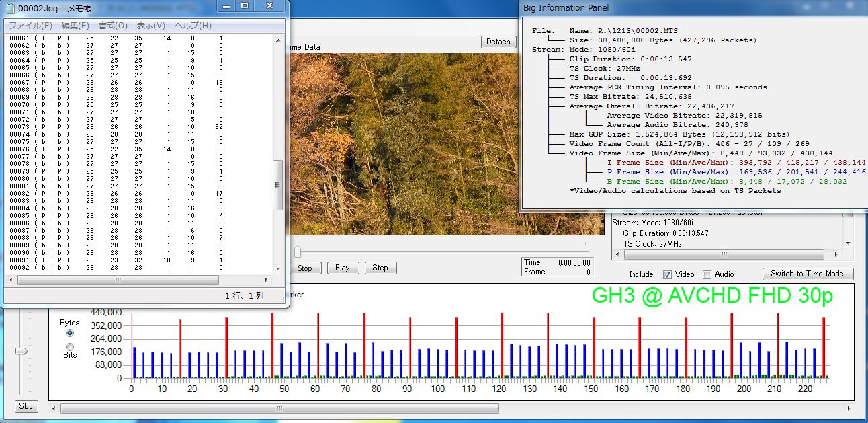Minimize the 00002.log Notepad window
The width and height of the screenshot is (868, 423).
[226, 5]
